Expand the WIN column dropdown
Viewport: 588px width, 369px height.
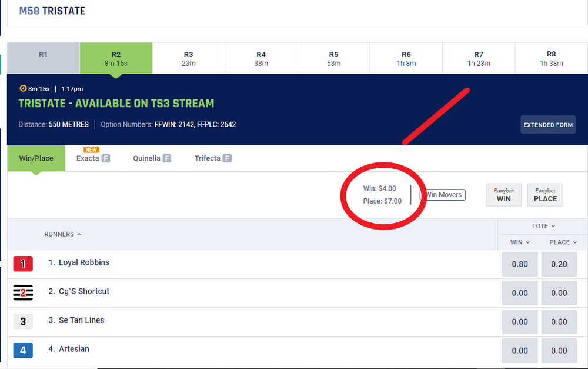click(x=528, y=242)
